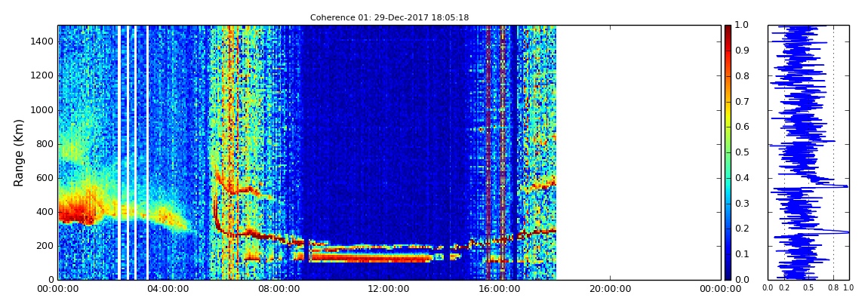Click the 0.5 tick label under profile plot

click(809, 288)
